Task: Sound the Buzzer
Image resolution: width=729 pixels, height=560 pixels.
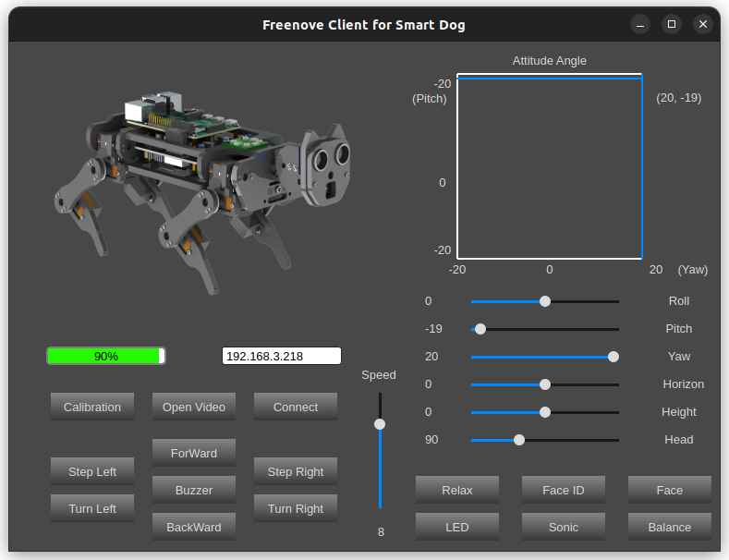Action: pyautogui.click(x=194, y=491)
